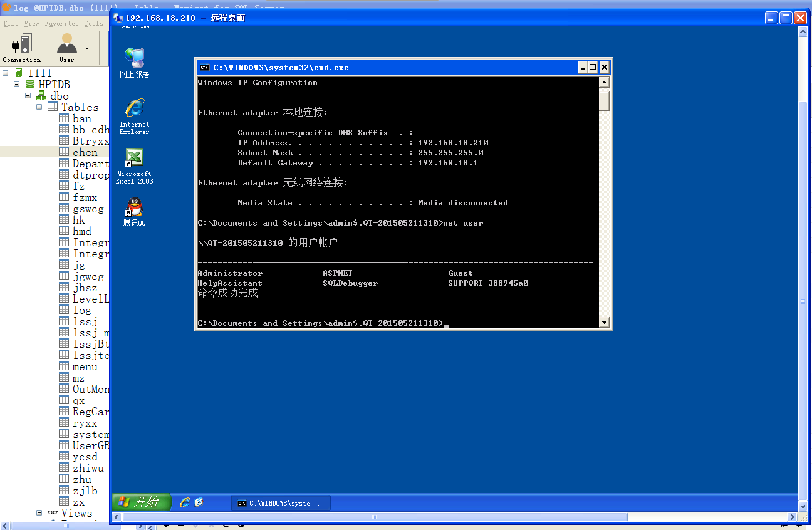Open the Favorites menu

tap(61, 24)
